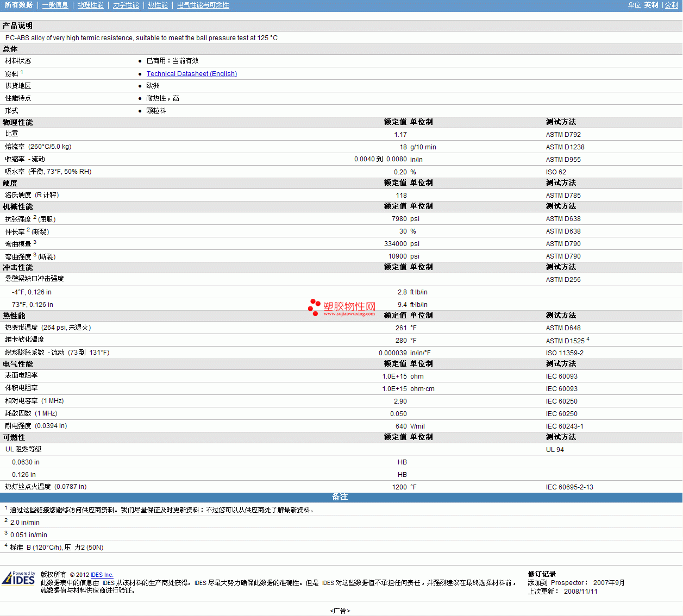
Task: Click the 形式 value 颗粒料
Action: [156, 111]
